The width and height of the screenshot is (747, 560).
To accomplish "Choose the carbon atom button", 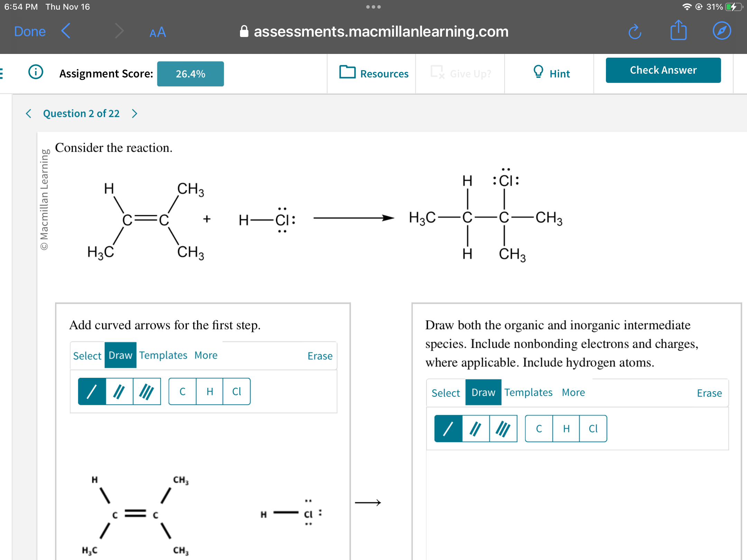I will click(182, 391).
